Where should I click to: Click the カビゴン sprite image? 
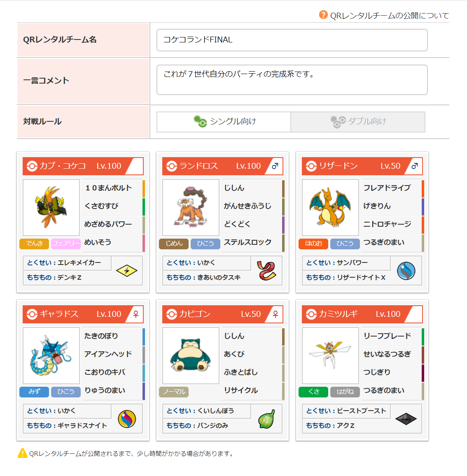pyautogui.click(x=191, y=355)
